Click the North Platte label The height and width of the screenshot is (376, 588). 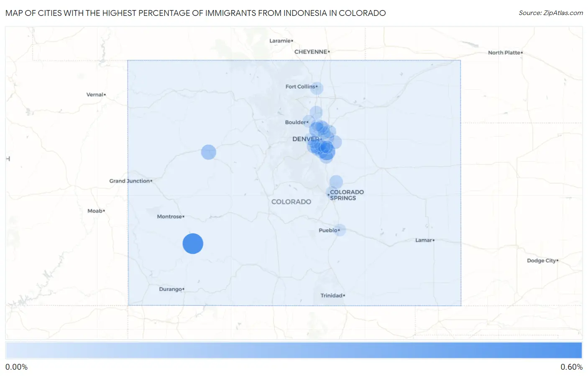[504, 53]
